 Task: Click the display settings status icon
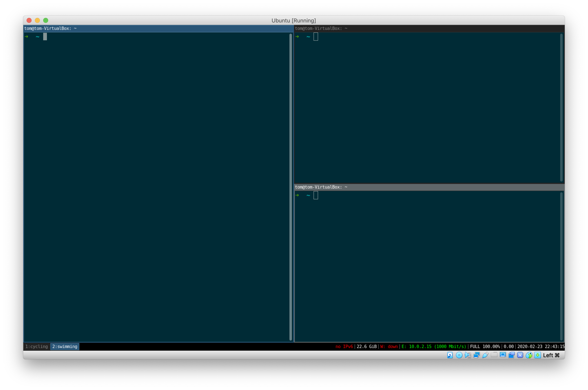click(x=503, y=355)
